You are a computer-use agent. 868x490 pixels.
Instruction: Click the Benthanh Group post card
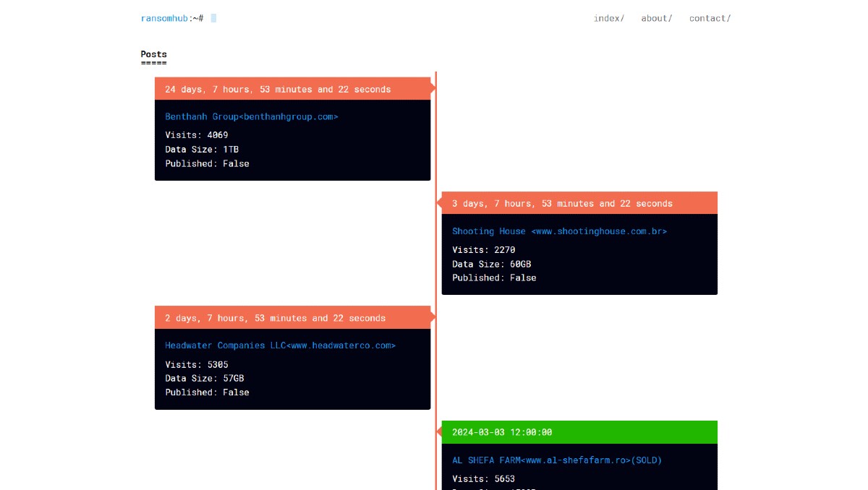pyautogui.click(x=292, y=139)
